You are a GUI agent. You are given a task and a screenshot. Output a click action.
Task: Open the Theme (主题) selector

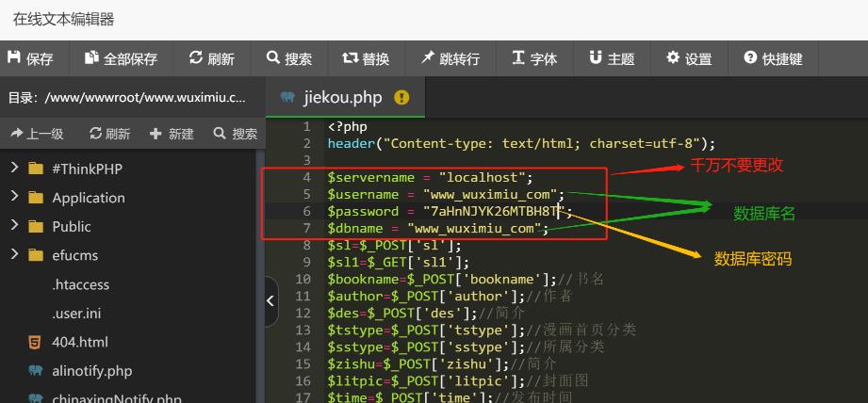coord(612,59)
